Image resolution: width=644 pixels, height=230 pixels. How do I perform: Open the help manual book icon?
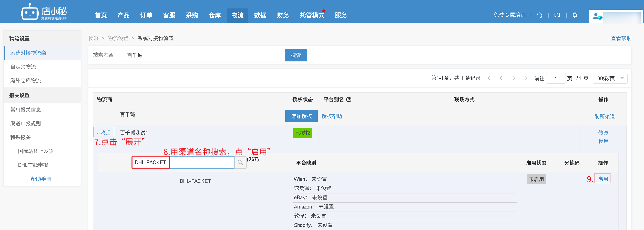click(557, 15)
